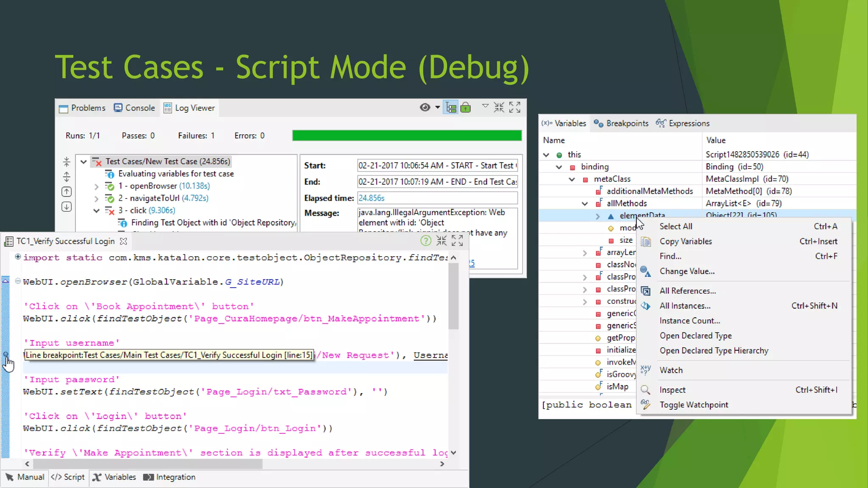This screenshot has height=488, width=868.
Task: Open the Variables tab at editor bottom
Action: 114,477
